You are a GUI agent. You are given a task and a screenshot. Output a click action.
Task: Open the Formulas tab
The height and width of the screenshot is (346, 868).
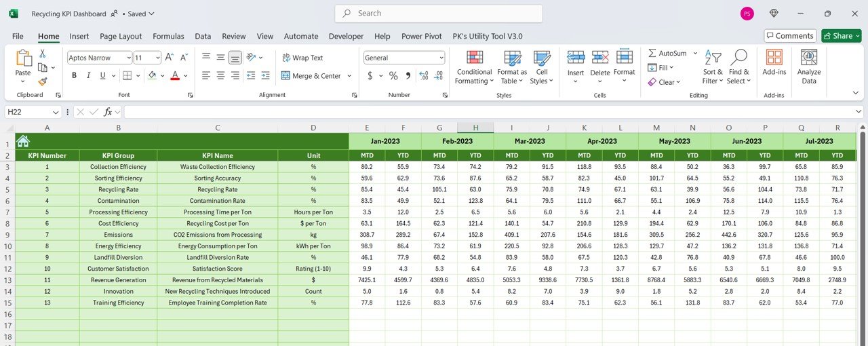[x=168, y=36]
